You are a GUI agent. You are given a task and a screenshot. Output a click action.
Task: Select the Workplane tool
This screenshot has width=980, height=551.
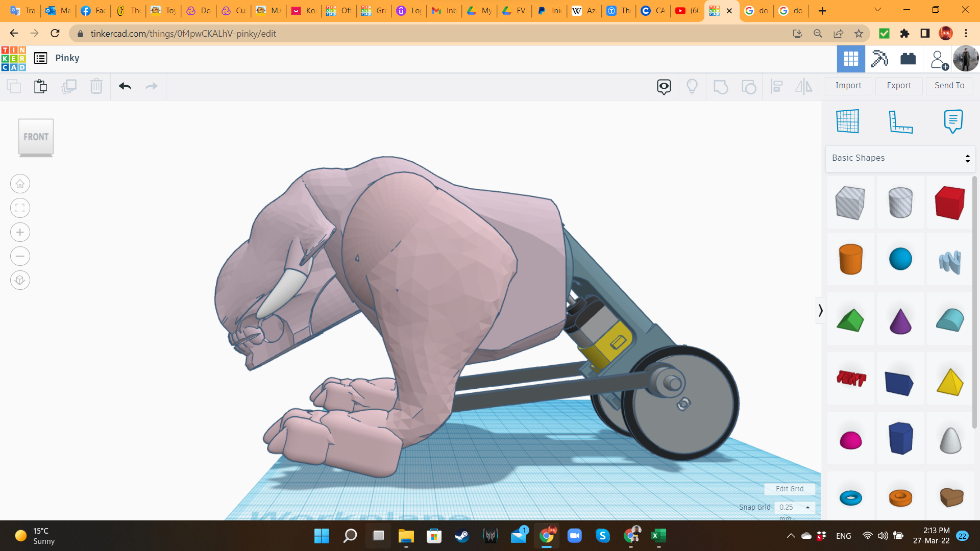847,121
